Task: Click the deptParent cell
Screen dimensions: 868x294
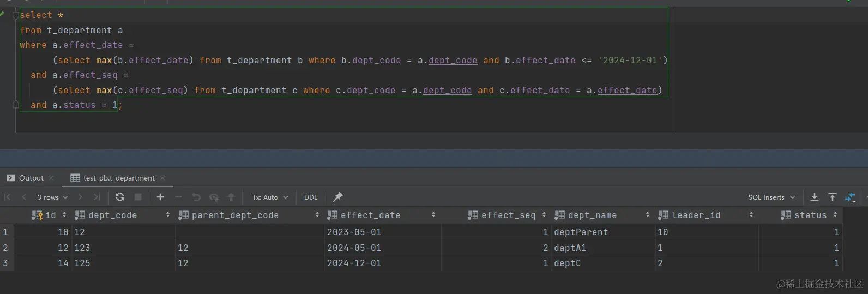Action: point(603,232)
